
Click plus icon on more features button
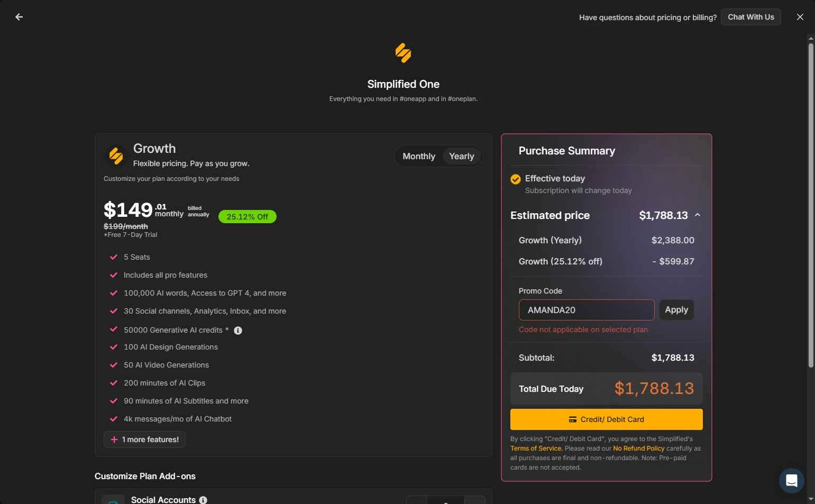(114, 439)
